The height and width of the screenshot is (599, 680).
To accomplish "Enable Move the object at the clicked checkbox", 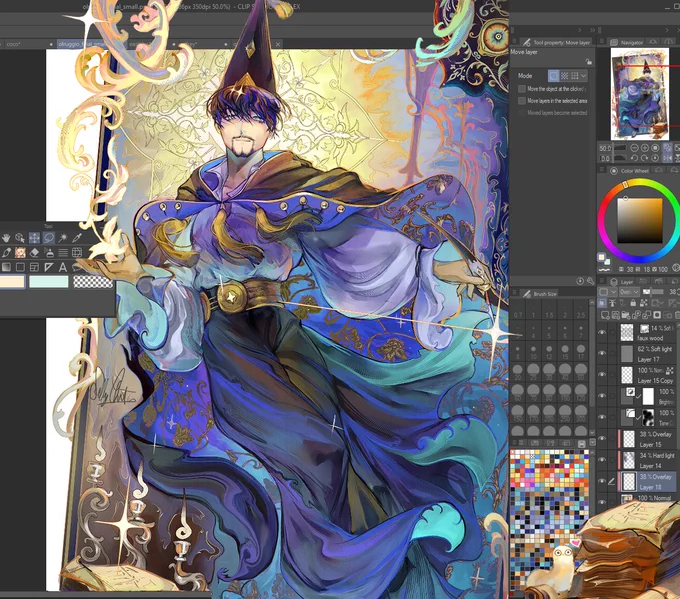I will [522, 88].
